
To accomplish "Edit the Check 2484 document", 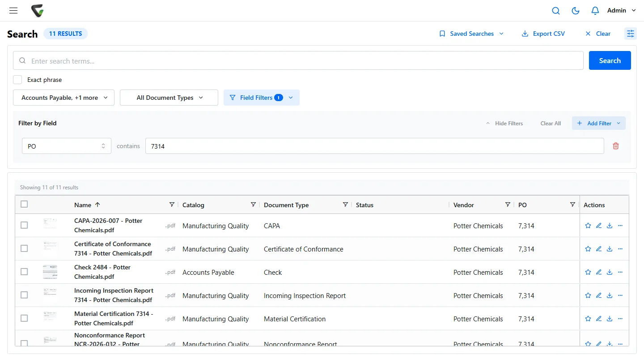I will point(599,272).
